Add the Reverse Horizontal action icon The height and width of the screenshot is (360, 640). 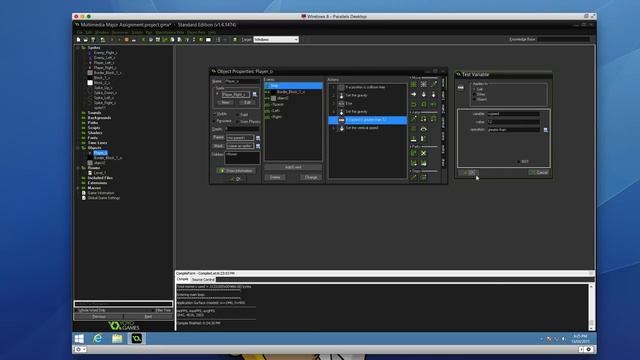(x=413, y=104)
